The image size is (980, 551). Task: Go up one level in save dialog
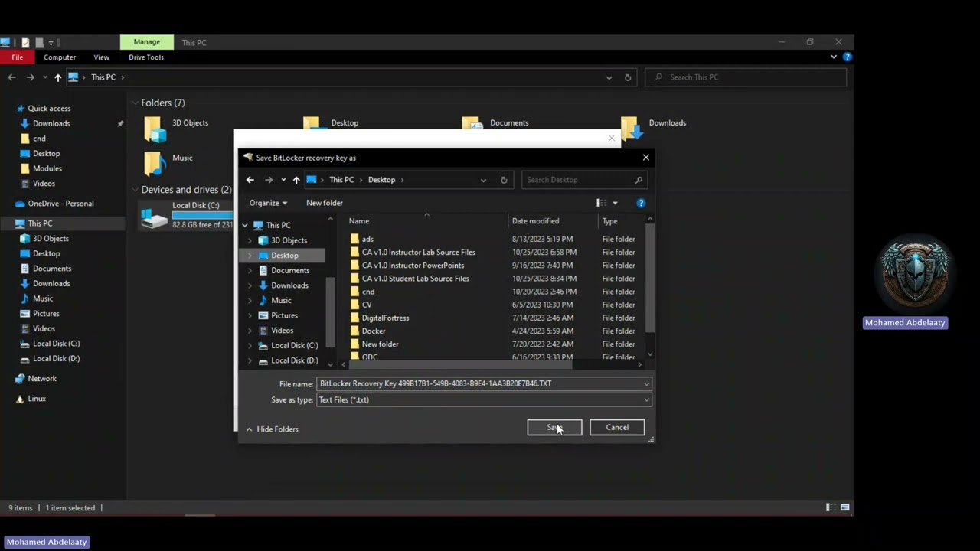coord(296,180)
